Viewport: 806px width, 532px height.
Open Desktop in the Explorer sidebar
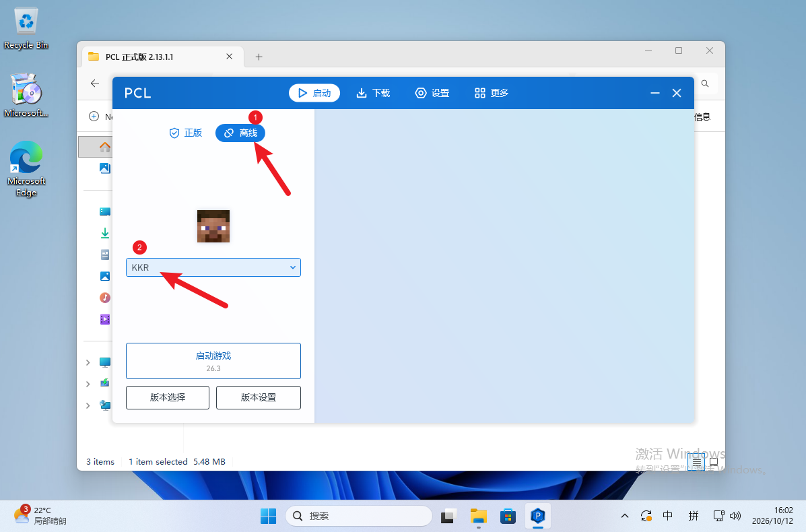[x=105, y=211]
